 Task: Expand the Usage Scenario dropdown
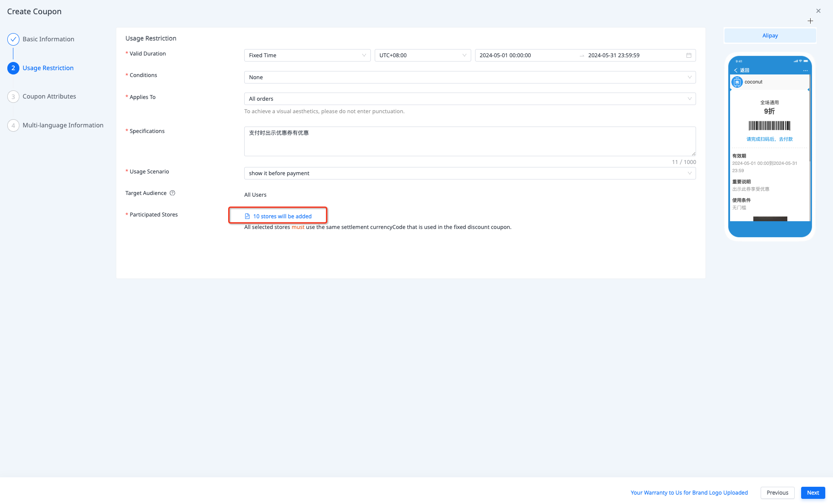point(469,173)
